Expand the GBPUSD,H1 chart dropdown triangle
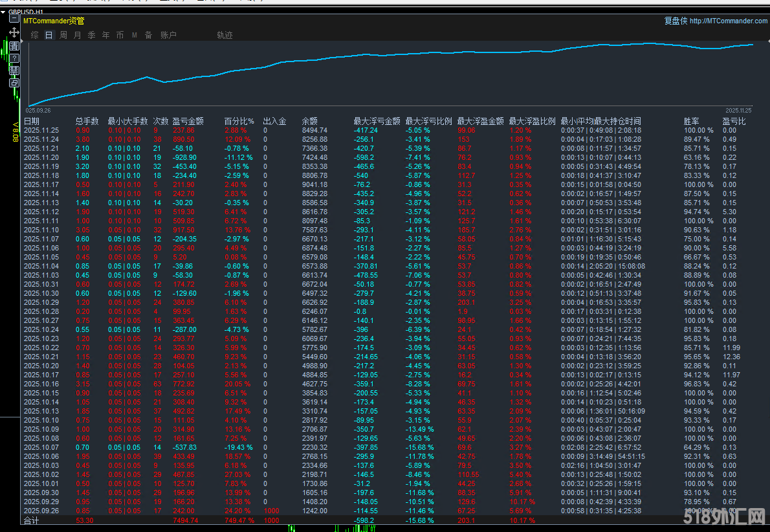Screen dimensions: 770x532 click(x=3, y=12)
